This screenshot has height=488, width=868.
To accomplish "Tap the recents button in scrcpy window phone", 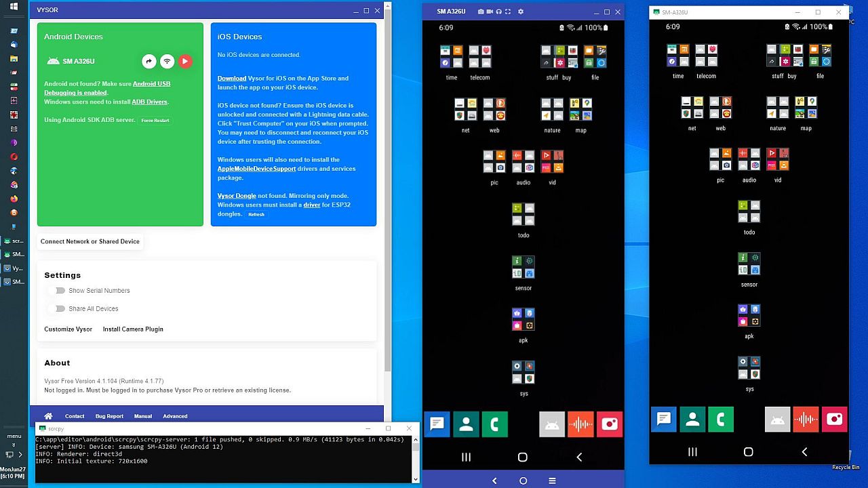I will (692, 451).
